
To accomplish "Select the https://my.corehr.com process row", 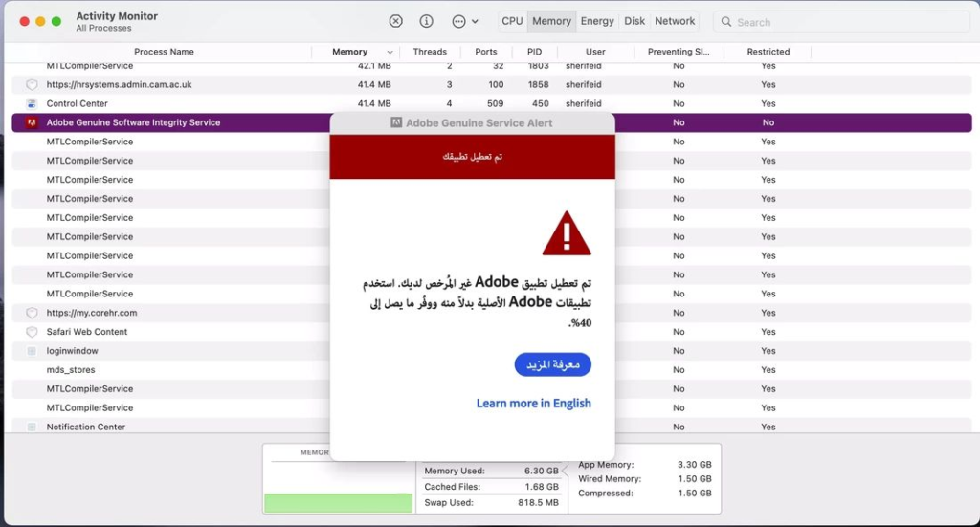I will (x=491, y=313).
